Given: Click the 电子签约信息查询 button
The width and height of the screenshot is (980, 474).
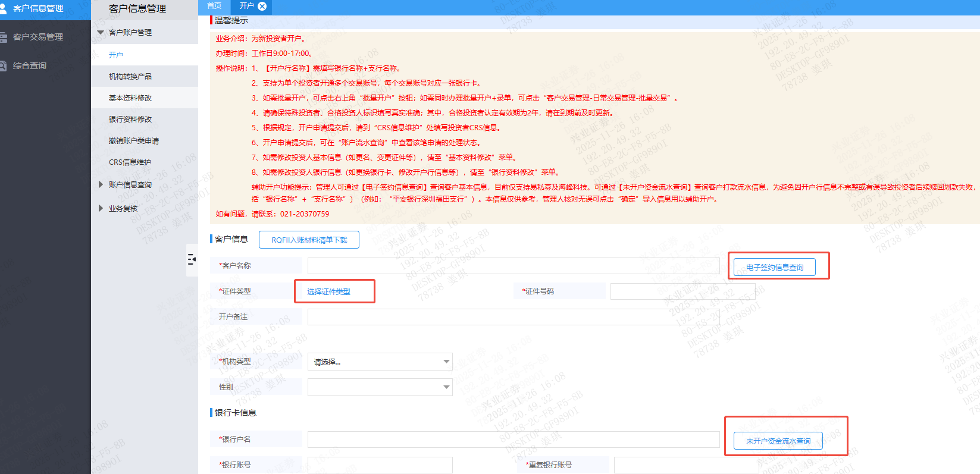Looking at the screenshot, I should (x=775, y=267).
